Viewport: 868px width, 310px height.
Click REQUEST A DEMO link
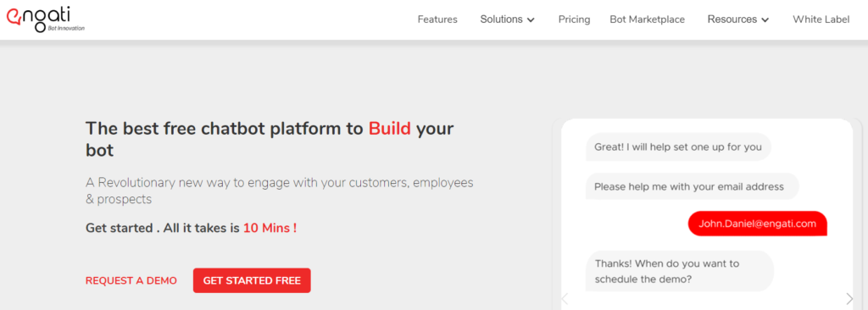point(131,280)
